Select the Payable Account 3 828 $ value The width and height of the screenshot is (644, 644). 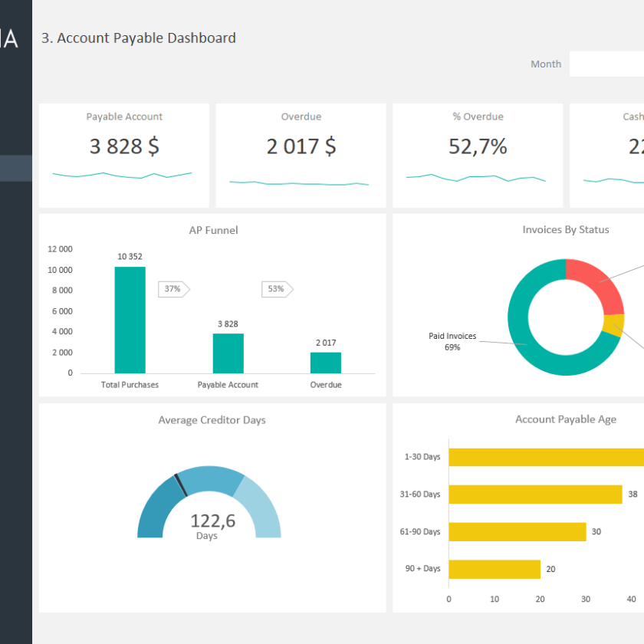[x=124, y=146]
